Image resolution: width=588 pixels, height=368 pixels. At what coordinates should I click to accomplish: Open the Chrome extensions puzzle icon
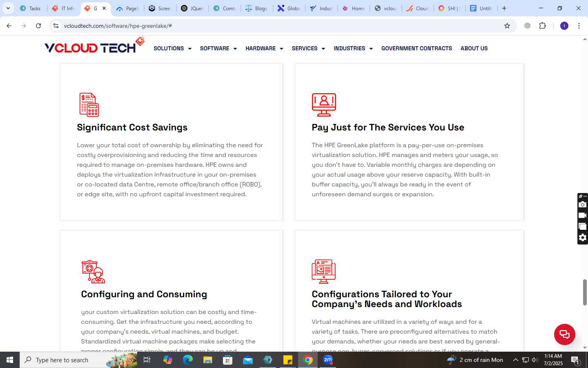pos(542,26)
